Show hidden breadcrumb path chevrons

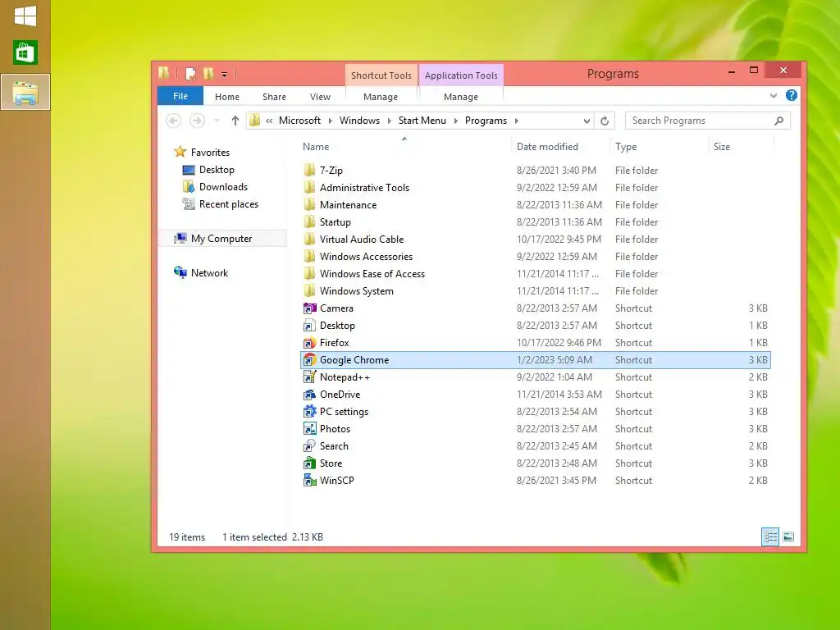269,121
